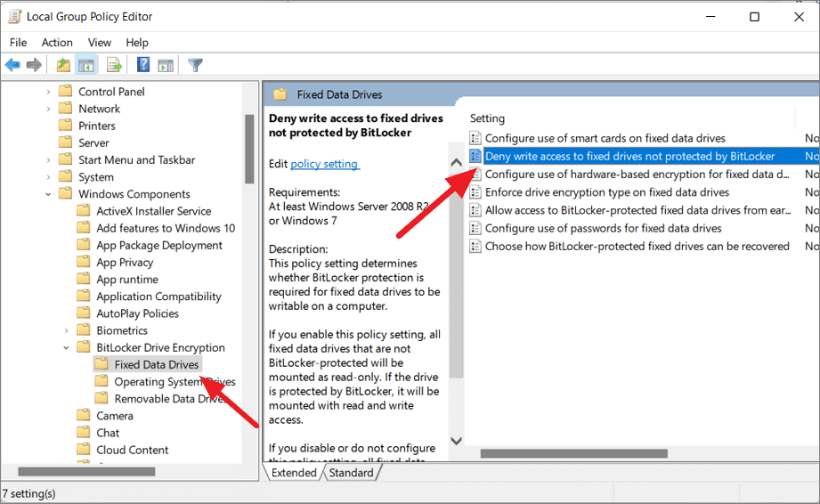Click icon of Deny write access policy row
Image resolution: width=820 pixels, height=504 pixels.
pyautogui.click(x=475, y=156)
